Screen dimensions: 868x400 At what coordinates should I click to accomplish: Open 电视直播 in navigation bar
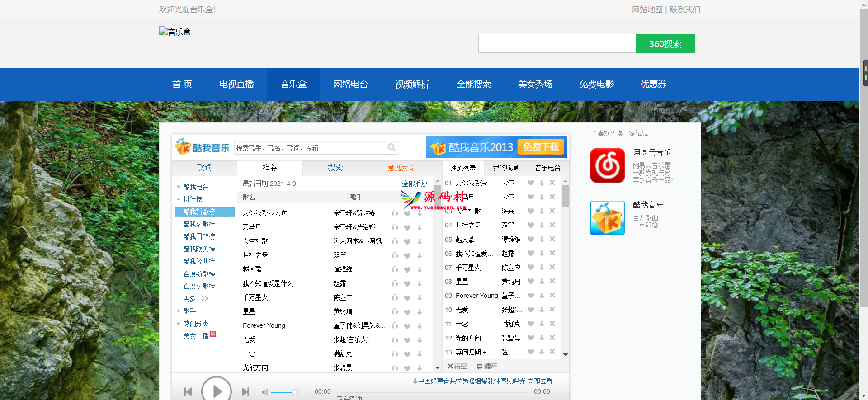click(236, 84)
